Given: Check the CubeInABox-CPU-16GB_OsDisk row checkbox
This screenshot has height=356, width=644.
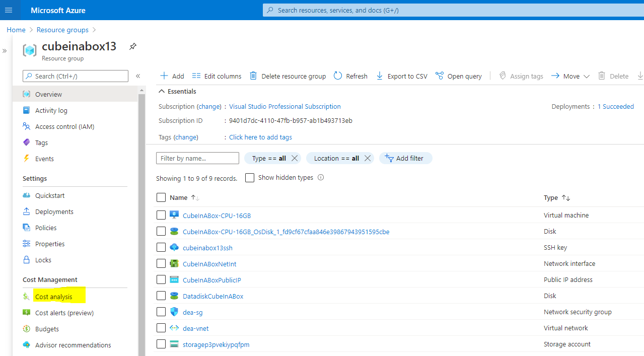Looking at the screenshot, I should [x=161, y=231].
